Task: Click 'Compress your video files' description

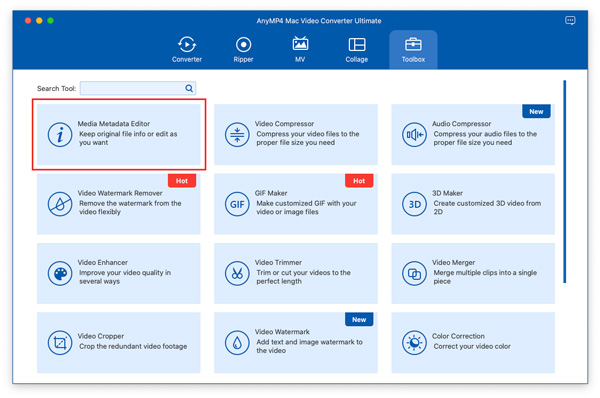Action: (x=308, y=138)
